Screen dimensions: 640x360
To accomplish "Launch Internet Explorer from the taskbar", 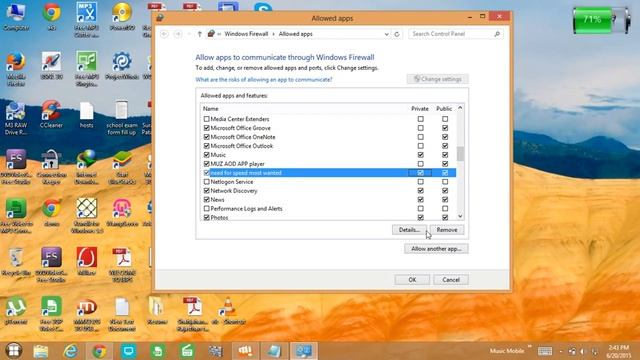I will [70, 351].
